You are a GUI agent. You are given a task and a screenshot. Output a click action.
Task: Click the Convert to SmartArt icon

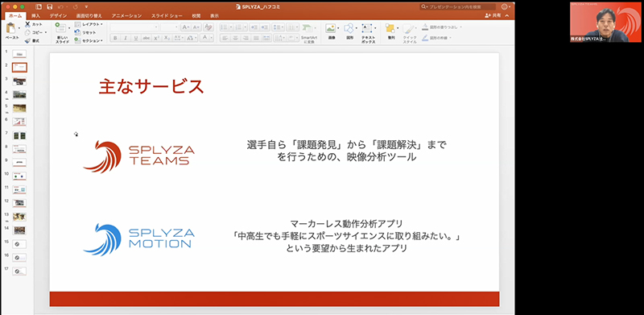(307, 29)
